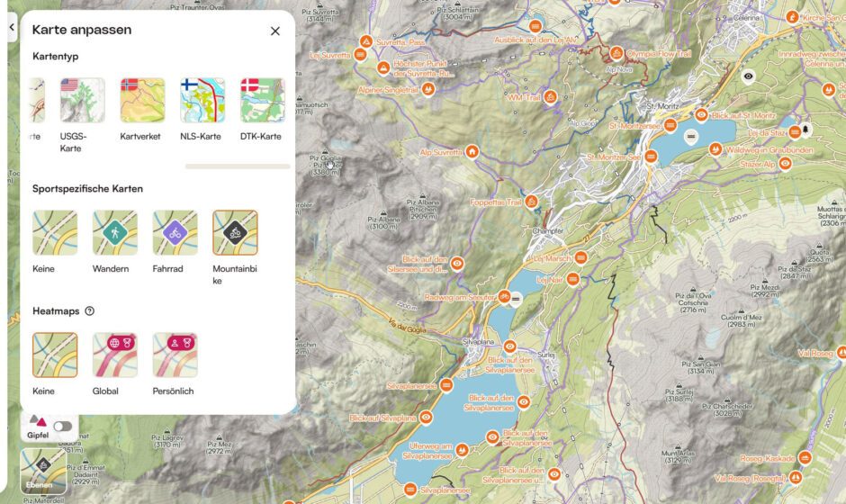This screenshot has height=504, width=846.
Task: Open Heatmaps help question mark icon
Action: point(90,310)
